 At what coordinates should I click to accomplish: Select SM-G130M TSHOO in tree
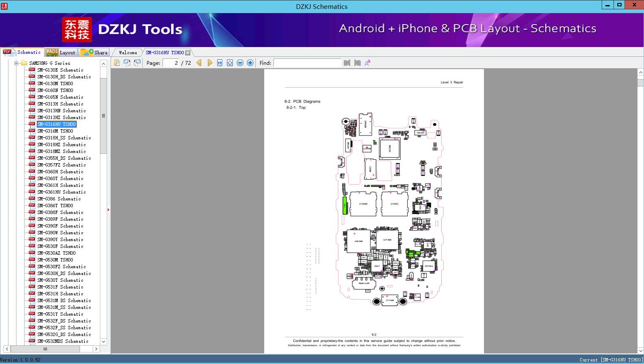55,83
